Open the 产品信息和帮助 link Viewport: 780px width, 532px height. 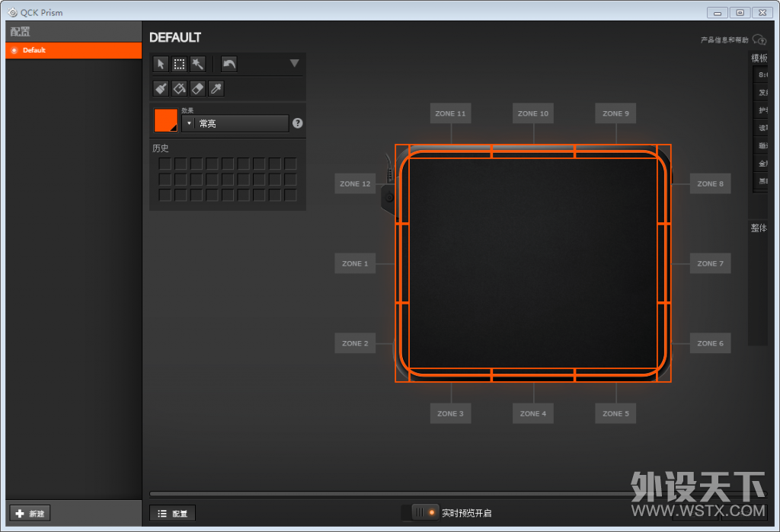pyautogui.click(x=724, y=40)
